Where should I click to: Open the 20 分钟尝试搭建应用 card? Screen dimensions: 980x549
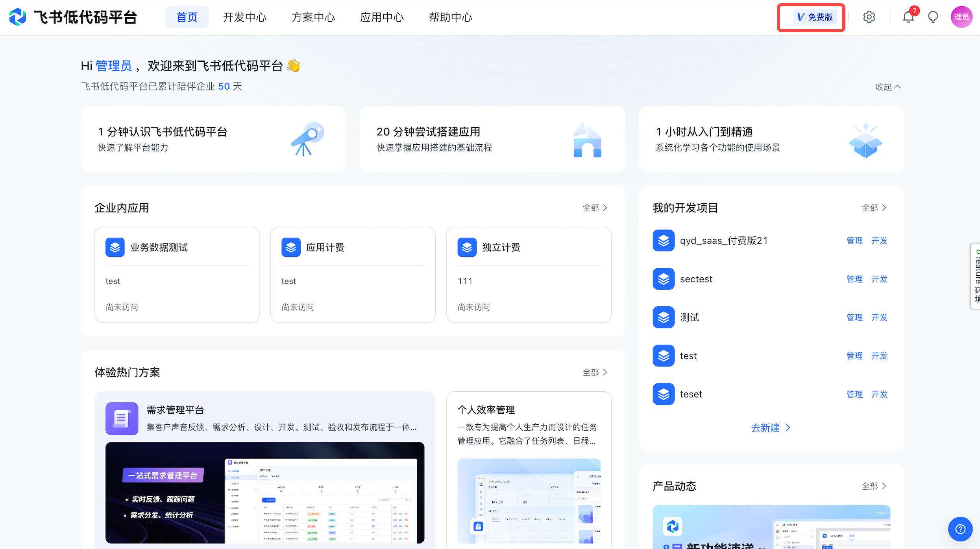click(x=492, y=139)
